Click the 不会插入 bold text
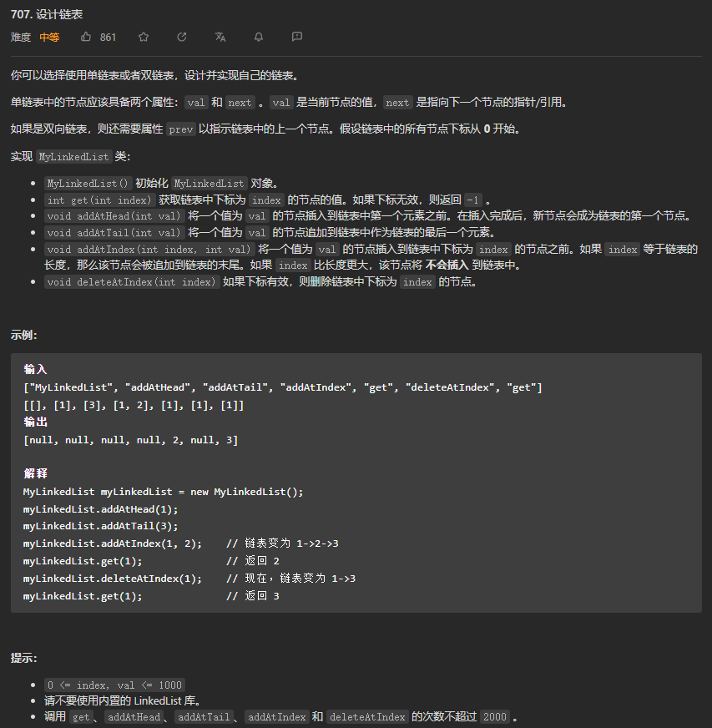The width and height of the screenshot is (712, 728). pos(447,265)
